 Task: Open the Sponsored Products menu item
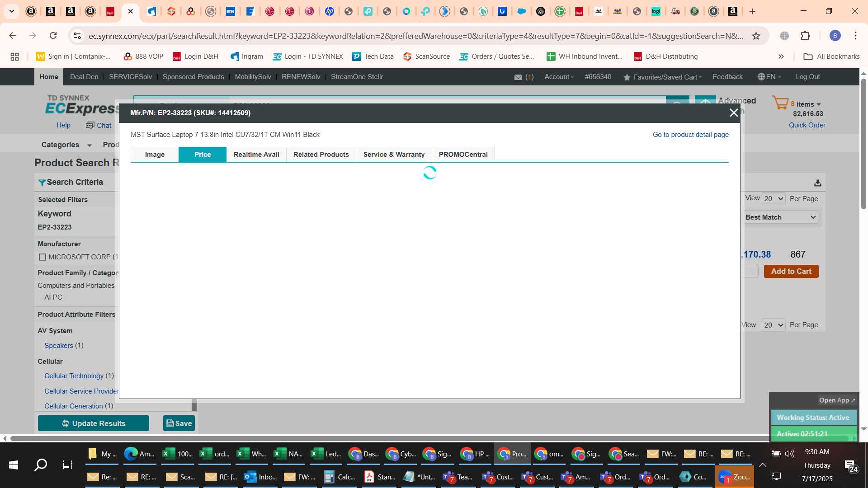(x=193, y=77)
